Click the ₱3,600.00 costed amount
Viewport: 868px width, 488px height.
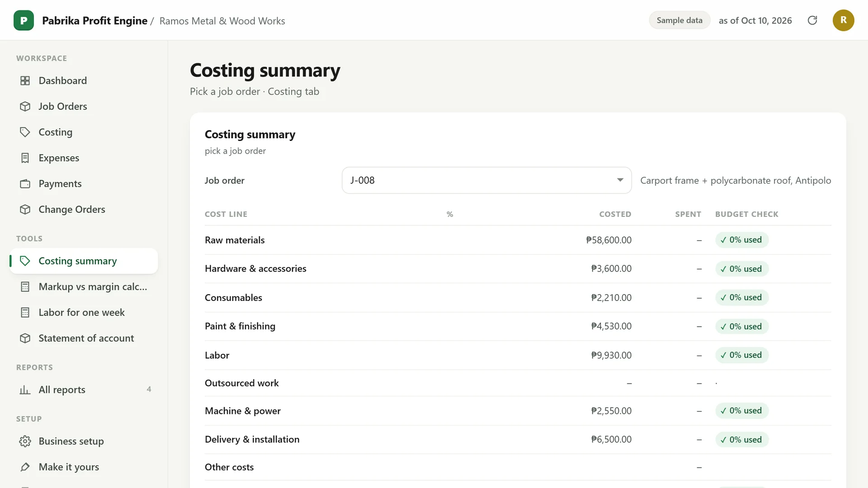point(611,269)
